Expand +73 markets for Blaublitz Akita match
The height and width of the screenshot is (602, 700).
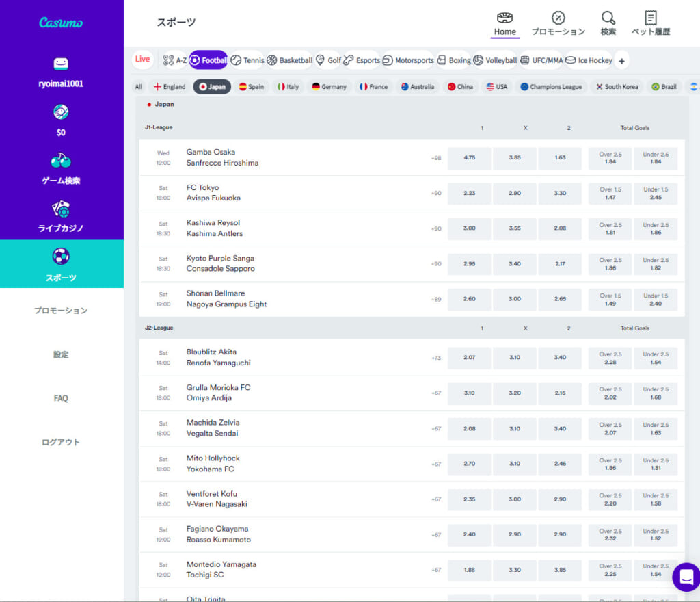click(x=435, y=358)
